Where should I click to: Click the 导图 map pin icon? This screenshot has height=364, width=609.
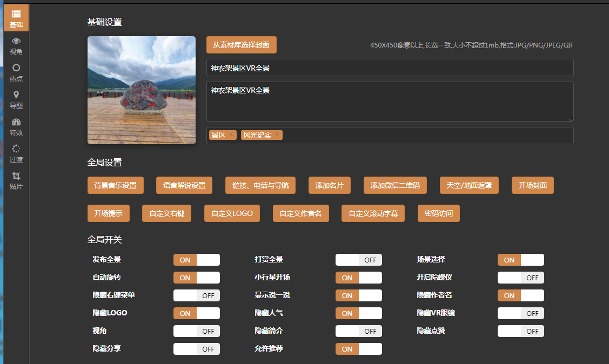tap(16, 95)
